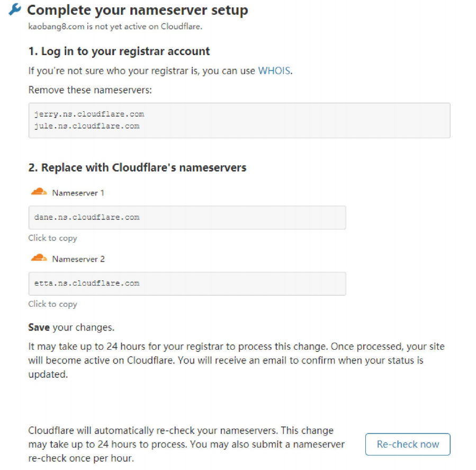Copy dane.ns.cloudflare.com nameserver field
This screenshot has height=470, width=476.
(x=187, y=218)
